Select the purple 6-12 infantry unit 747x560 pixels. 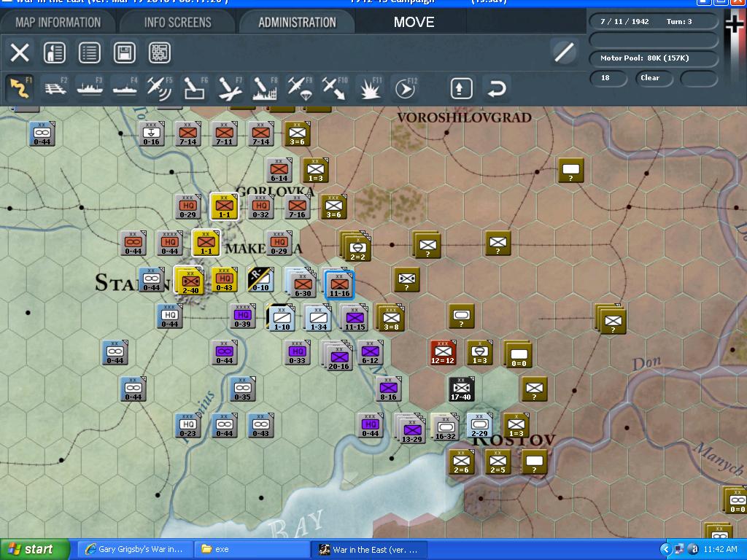(370, 352)
